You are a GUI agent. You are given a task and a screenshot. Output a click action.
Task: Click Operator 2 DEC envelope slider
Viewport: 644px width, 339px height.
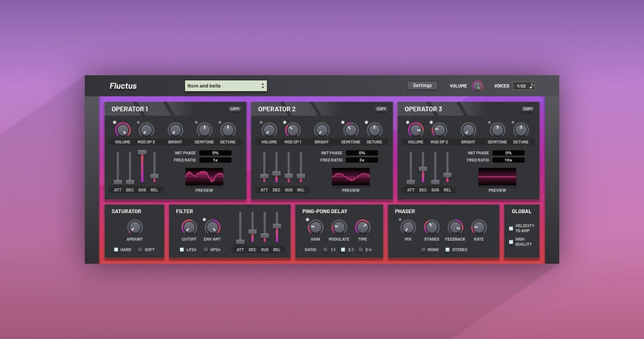[x=277, y=167]
